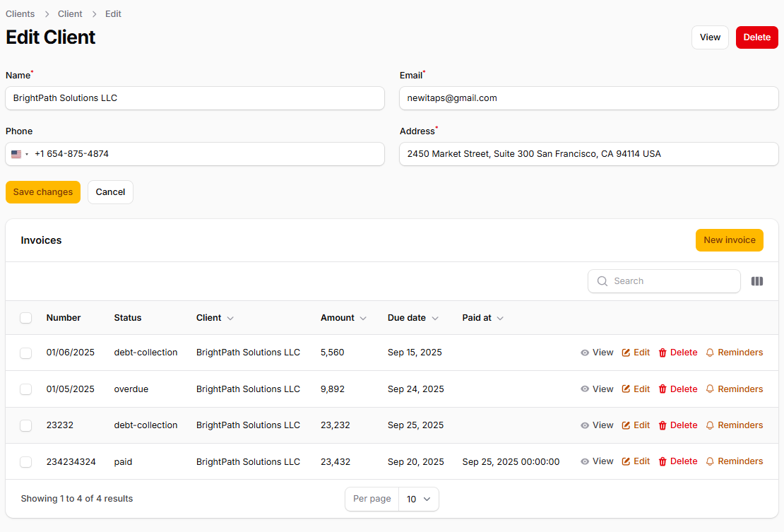Screen dimensions: 784x532
Task: Select the checkbox for paid invoice 234234324
Action: pyautogui.click(x=26, y=462)
